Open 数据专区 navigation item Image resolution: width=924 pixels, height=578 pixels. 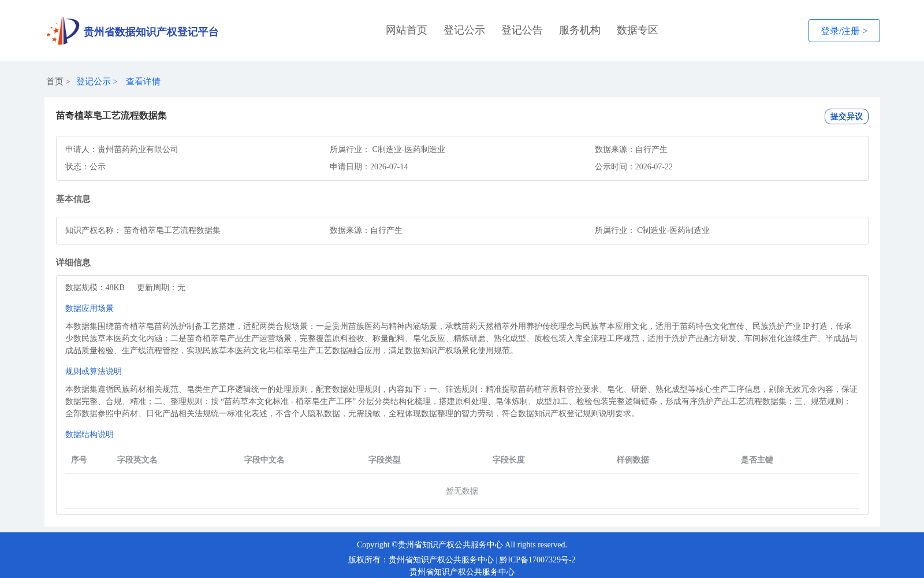pyautogui.click(x=638, y=30)
